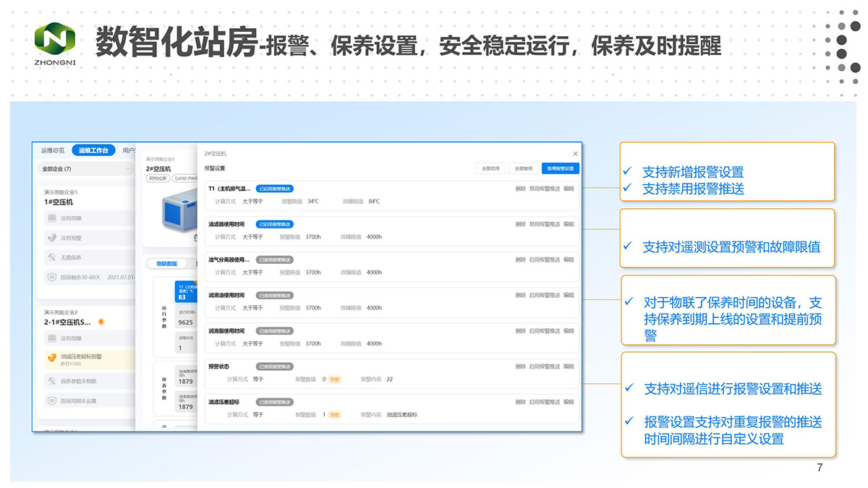Click the 质保周期未设置 warranty icon

(x=51, y=401)
